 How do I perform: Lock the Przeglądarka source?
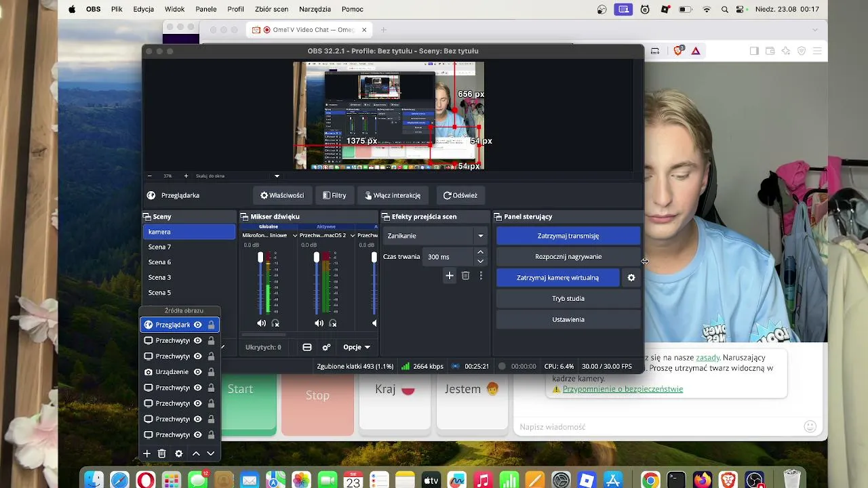pyautogui.click(x=211, y=325)
